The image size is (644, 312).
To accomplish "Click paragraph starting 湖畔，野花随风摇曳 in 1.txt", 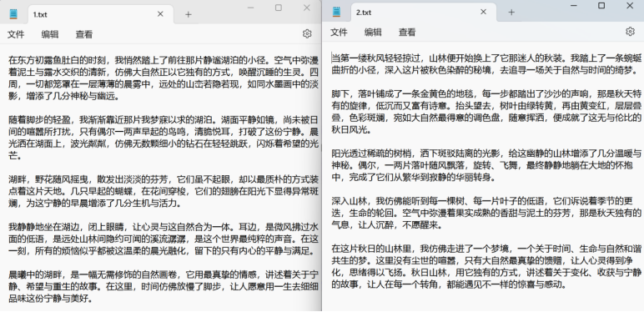I will [164, 191].
